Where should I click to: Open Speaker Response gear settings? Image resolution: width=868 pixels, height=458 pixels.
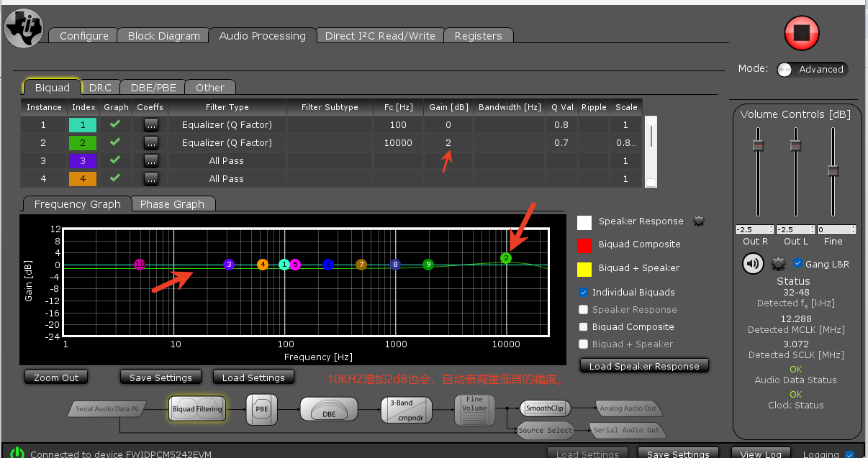(x=698, y=221)
